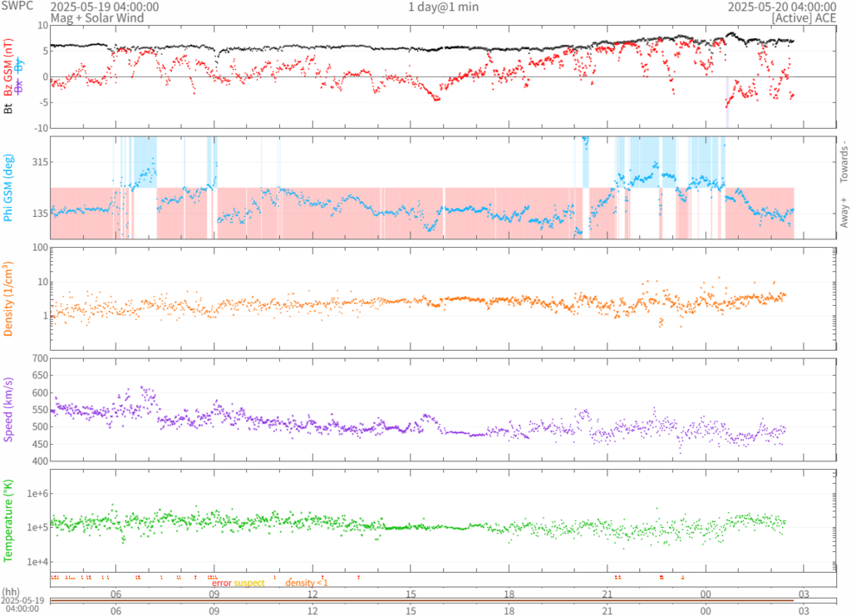This screenshot has height=616, width=851.
Task: Click the orange 'density < 1' legend label
Action: click(307, 583)
